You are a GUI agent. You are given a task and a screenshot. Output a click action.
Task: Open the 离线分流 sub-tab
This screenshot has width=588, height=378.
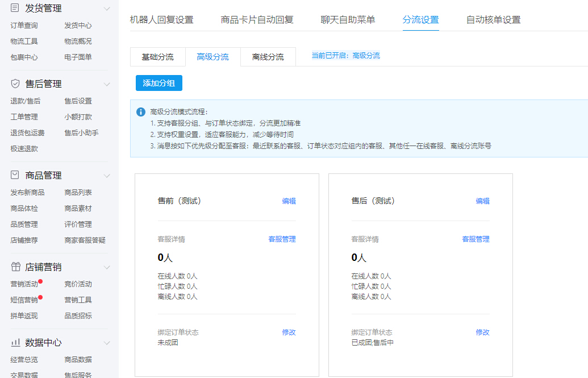pos(268,57)
